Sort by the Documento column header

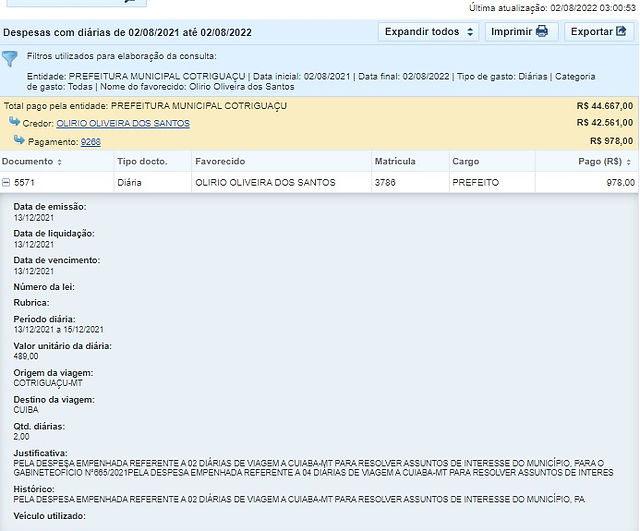point(31,161)
